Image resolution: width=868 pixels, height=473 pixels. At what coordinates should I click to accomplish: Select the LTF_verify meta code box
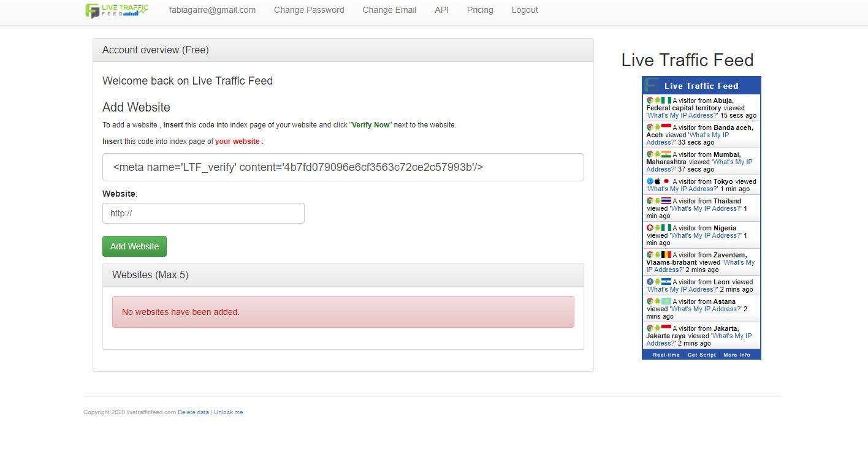(343, 167)
